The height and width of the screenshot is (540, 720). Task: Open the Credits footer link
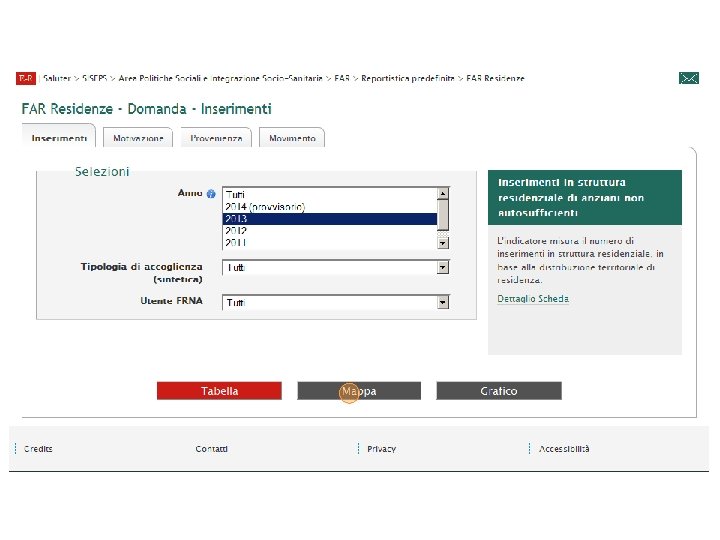(38, 449)
